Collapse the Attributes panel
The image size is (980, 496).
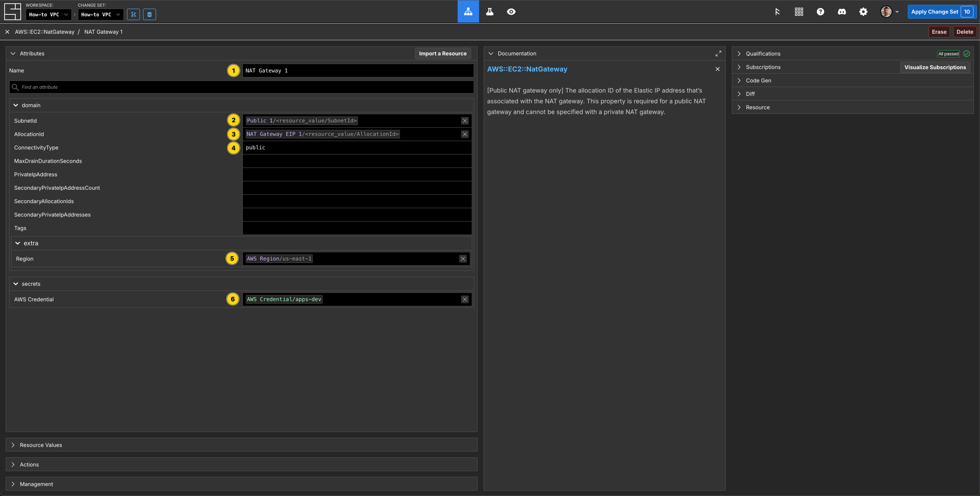pyautogui.click(x=13, y=53)
